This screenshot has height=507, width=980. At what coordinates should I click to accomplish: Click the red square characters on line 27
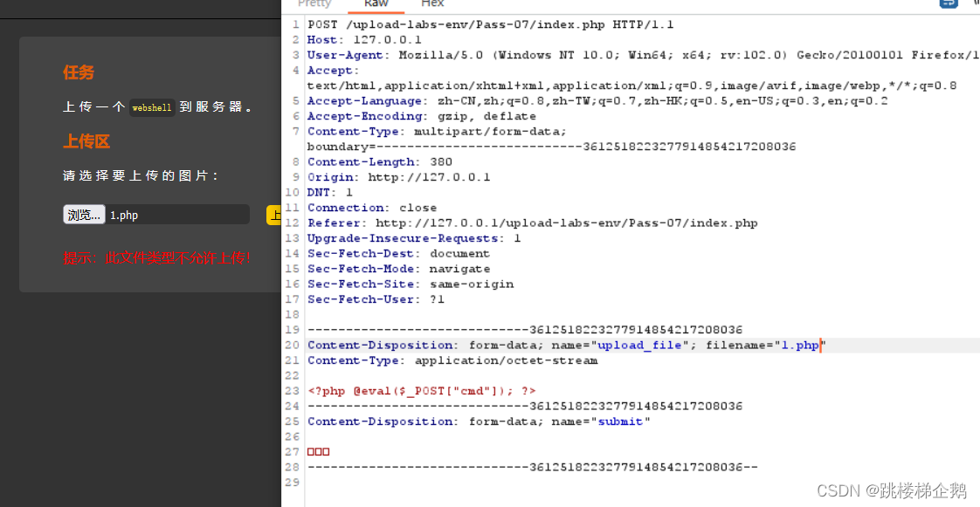(318, 452)
